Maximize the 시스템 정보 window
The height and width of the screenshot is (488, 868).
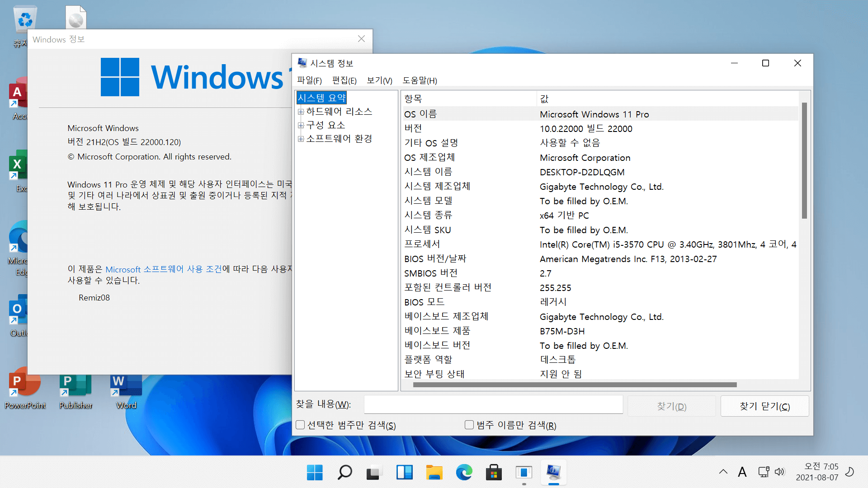click(765, 63)
